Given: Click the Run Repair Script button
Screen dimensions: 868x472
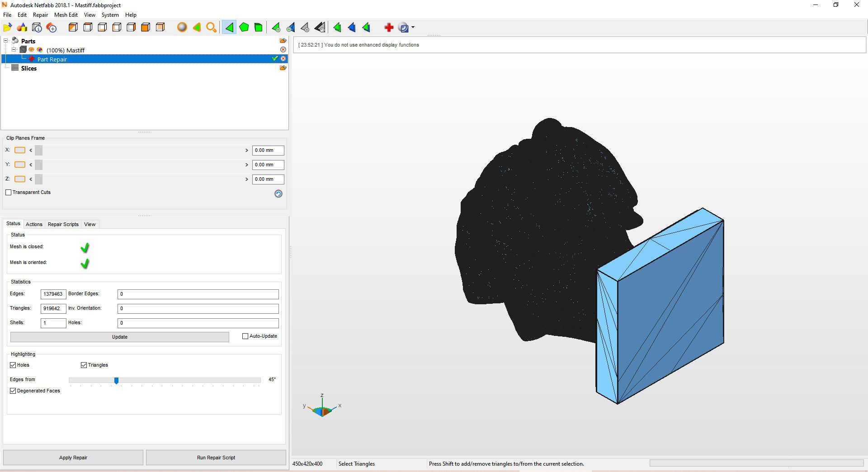Looking at the screenshot, I should pos(216,458).
